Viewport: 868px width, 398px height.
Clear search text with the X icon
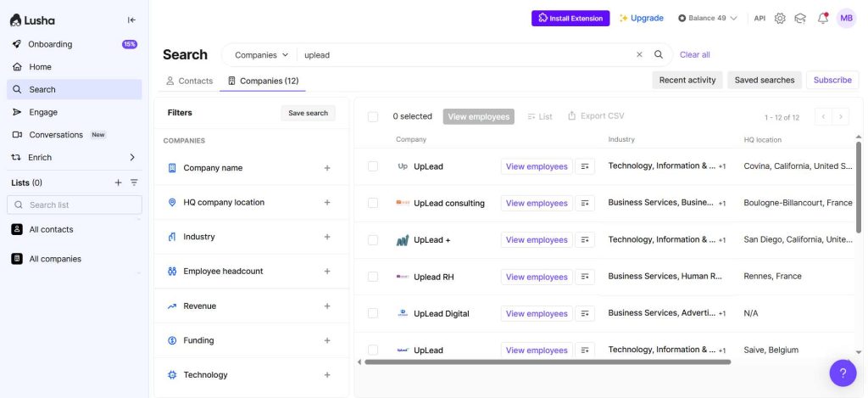639,54
